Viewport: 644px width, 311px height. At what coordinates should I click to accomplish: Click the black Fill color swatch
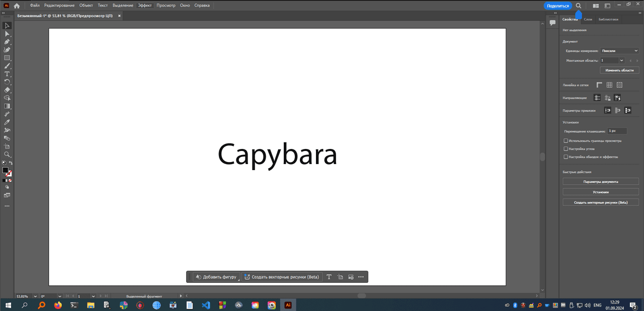(x=5, y=170)
